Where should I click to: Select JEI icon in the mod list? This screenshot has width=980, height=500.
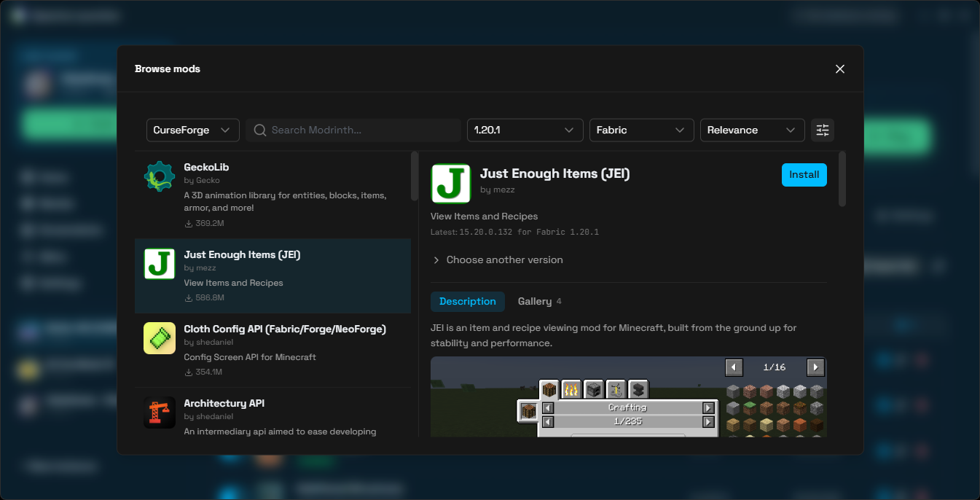160,264
